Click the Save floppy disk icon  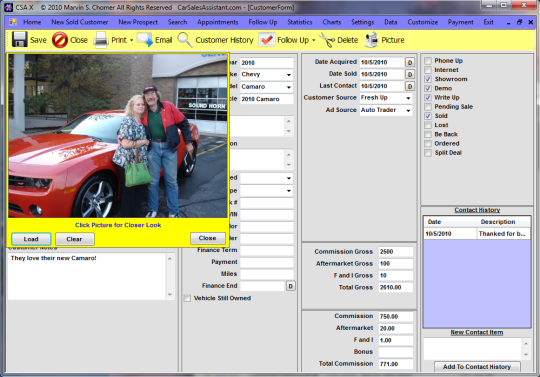point(19,40)
